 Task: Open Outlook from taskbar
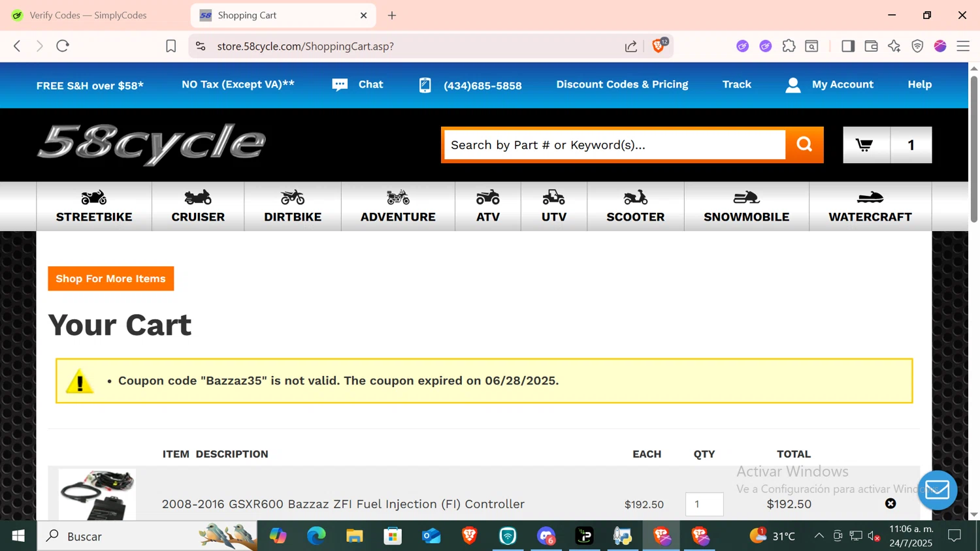431,536
